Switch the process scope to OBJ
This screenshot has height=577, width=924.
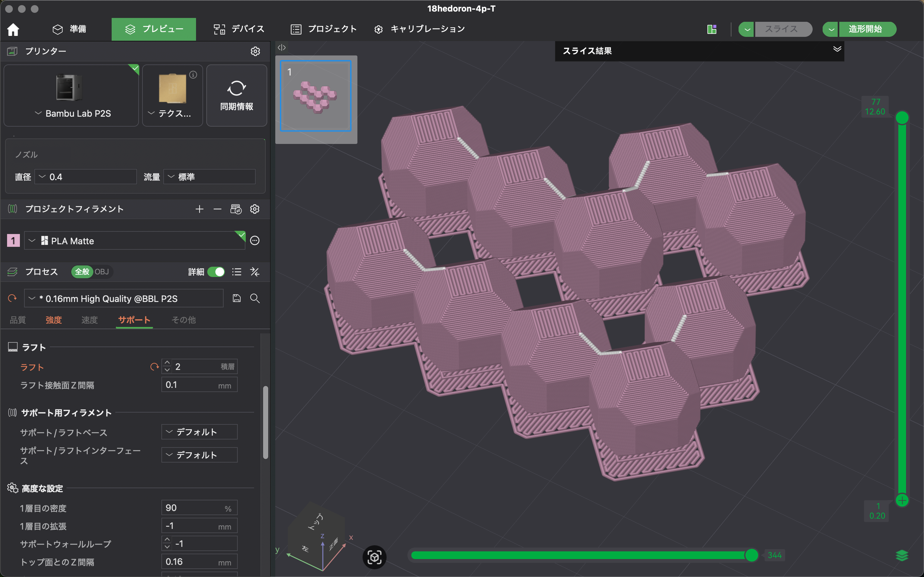[102, 272]
